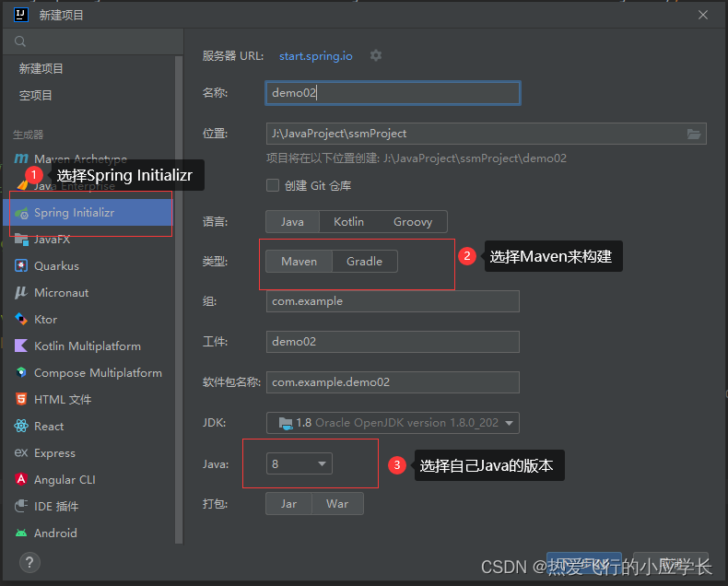Select the React generator entry

[x=88, y=427]
